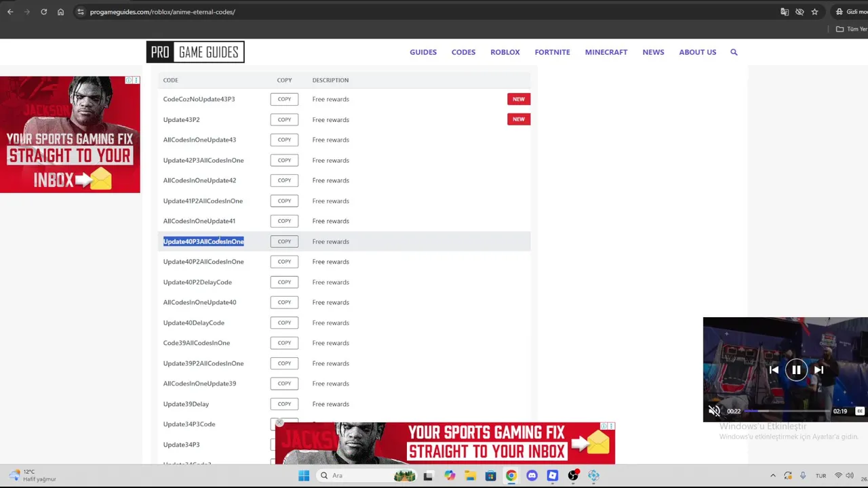
Task: Open Microsoft Store from the taskbar
Action: [x=490, y=476]
